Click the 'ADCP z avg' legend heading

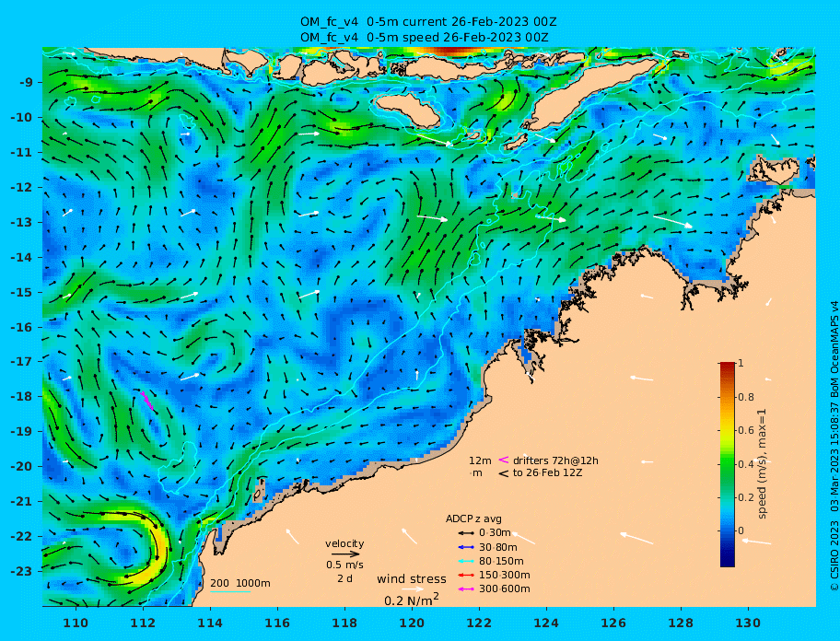point(473,519)
